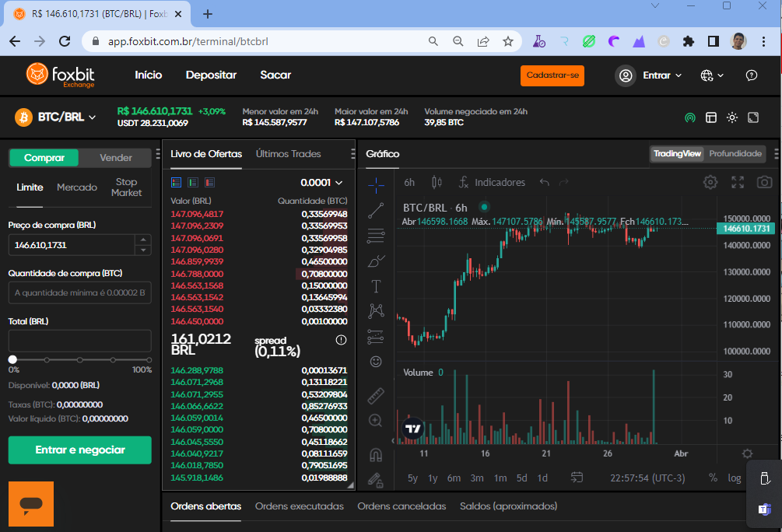Click the Quantidade de compra input field
Image resolution: width=782 pixels, height=532 pixels.
(80, 292)
